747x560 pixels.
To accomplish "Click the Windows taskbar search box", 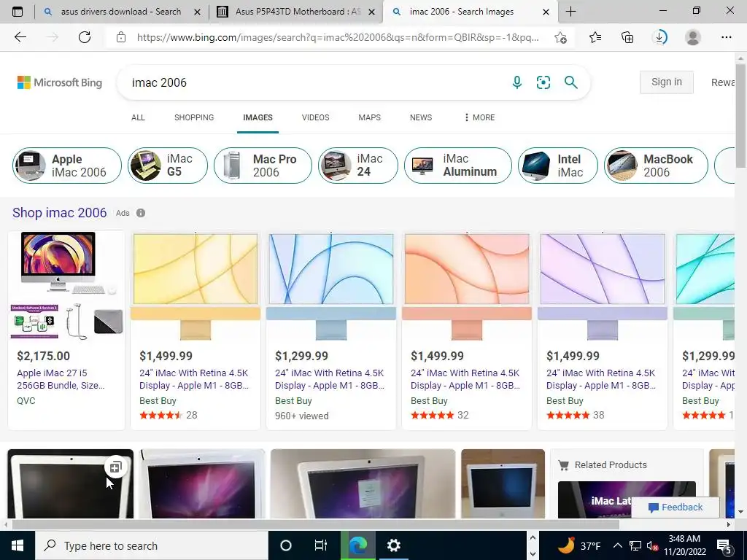I will 152,545.
